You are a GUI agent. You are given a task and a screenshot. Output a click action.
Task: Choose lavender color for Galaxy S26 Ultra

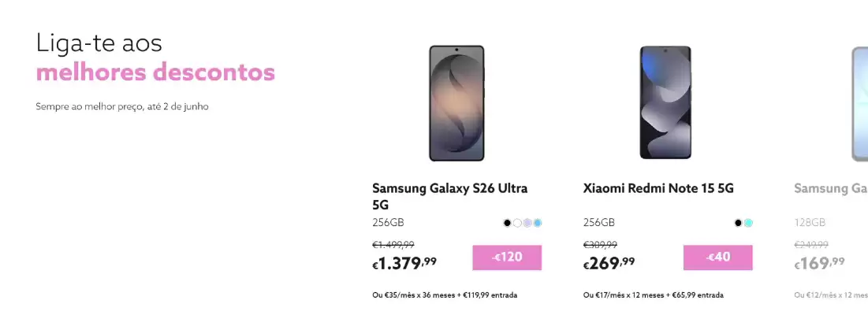coord(527,223)
